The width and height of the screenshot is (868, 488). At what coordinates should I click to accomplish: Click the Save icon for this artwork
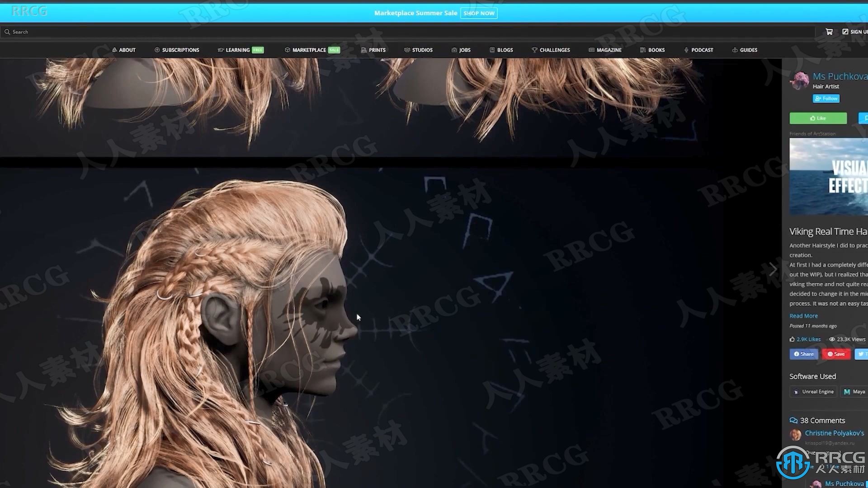click(x=835, y=354)
